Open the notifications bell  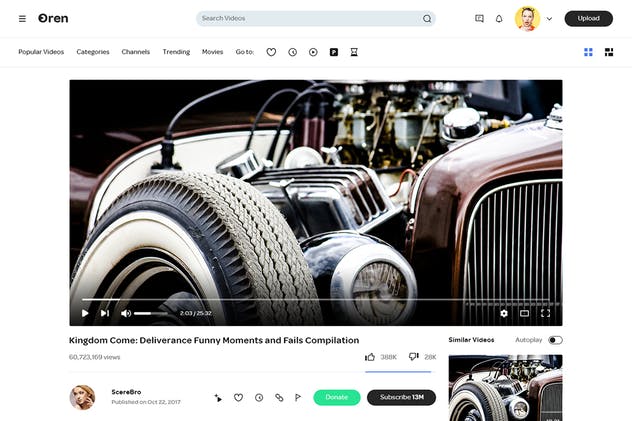tap(499, 19)
